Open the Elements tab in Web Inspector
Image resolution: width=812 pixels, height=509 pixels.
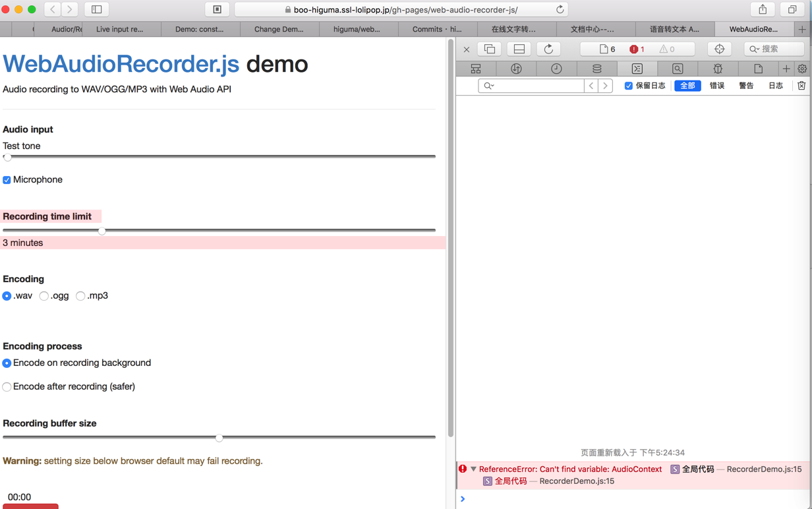tap(475, 68)
